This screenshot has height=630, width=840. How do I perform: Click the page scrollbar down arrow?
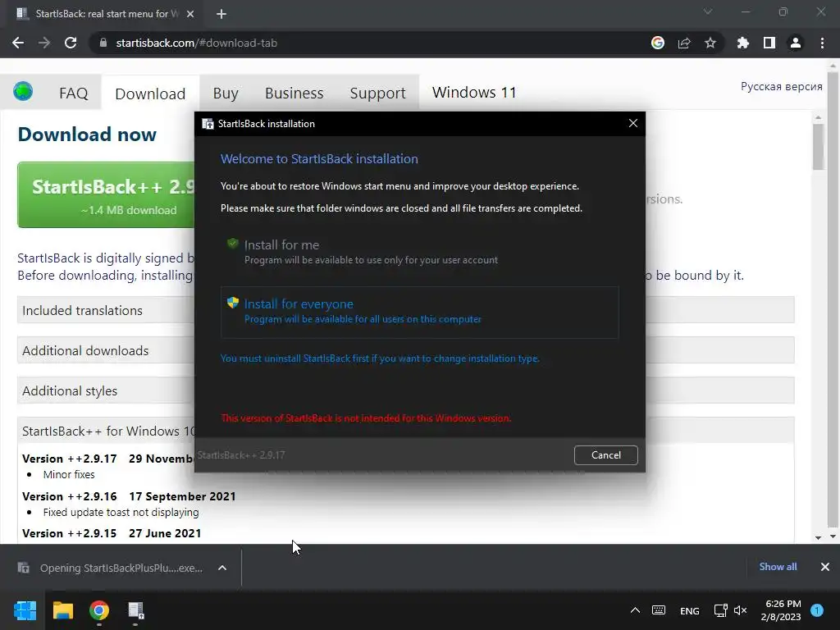[x=833, y=536]
